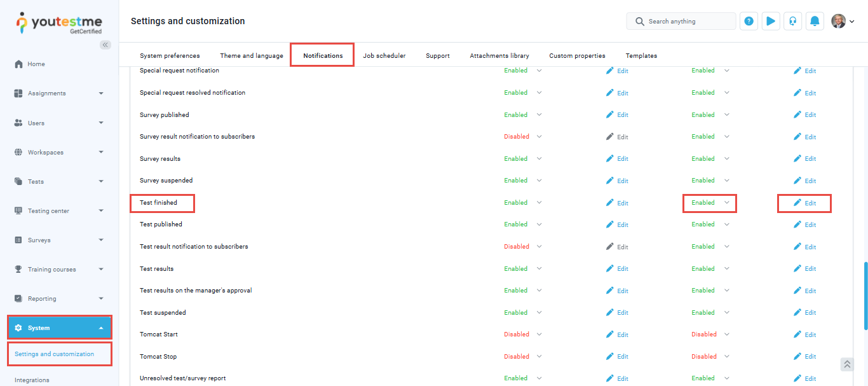Switch to Notifications tab
This screenshot has width=868, height=386.
click(x=323, y=56)
